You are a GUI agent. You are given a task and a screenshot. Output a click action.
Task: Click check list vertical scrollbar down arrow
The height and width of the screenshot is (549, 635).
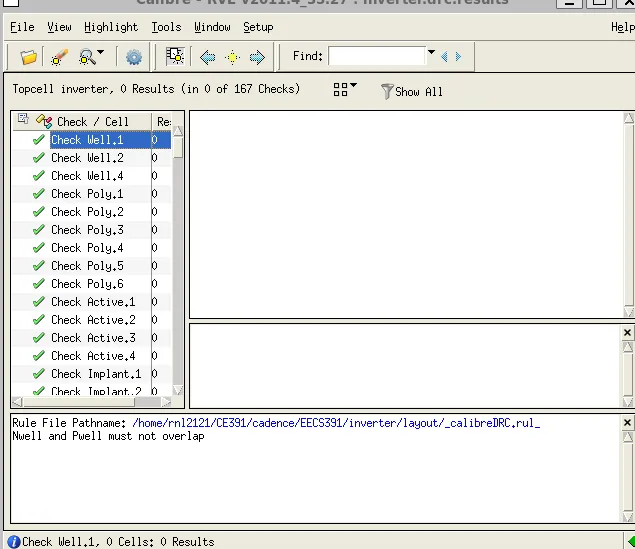[177, 390]
